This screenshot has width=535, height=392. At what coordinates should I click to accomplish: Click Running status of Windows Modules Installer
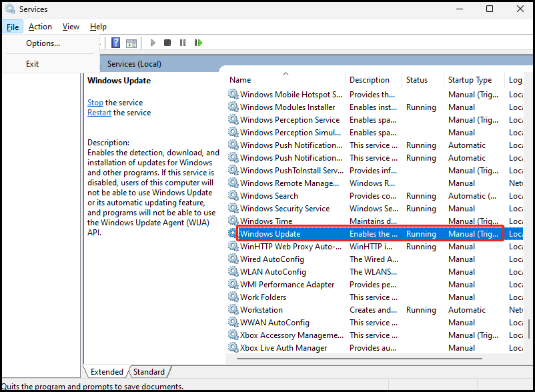tap(421, 107)
